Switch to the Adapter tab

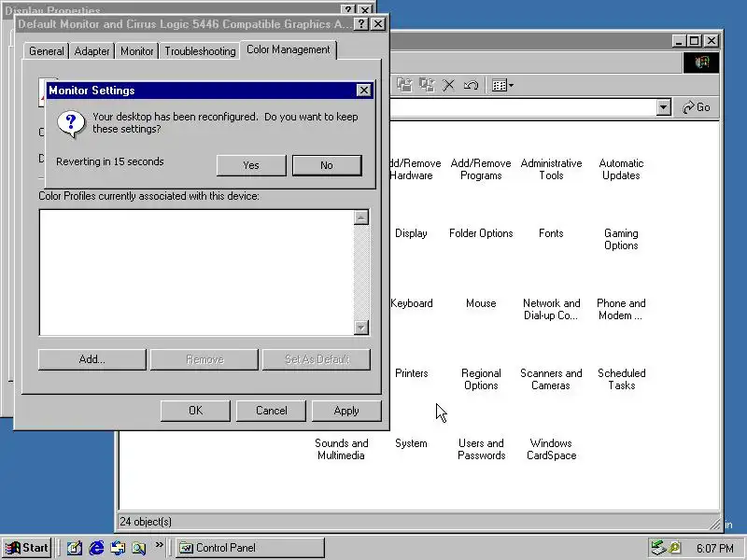(x=92, y=51)
